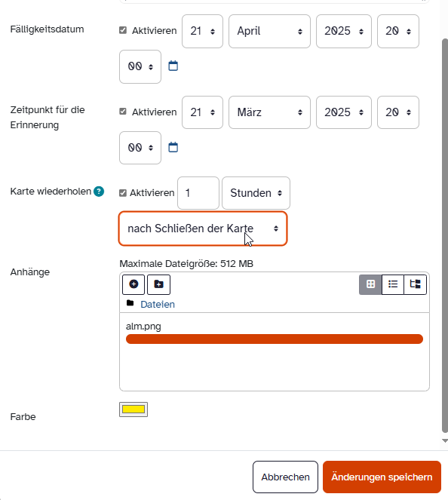Image resolution: width=448 pixels, height=500 pixels.
Task: Click the Abbrechen button
Action: coord(285,477)
